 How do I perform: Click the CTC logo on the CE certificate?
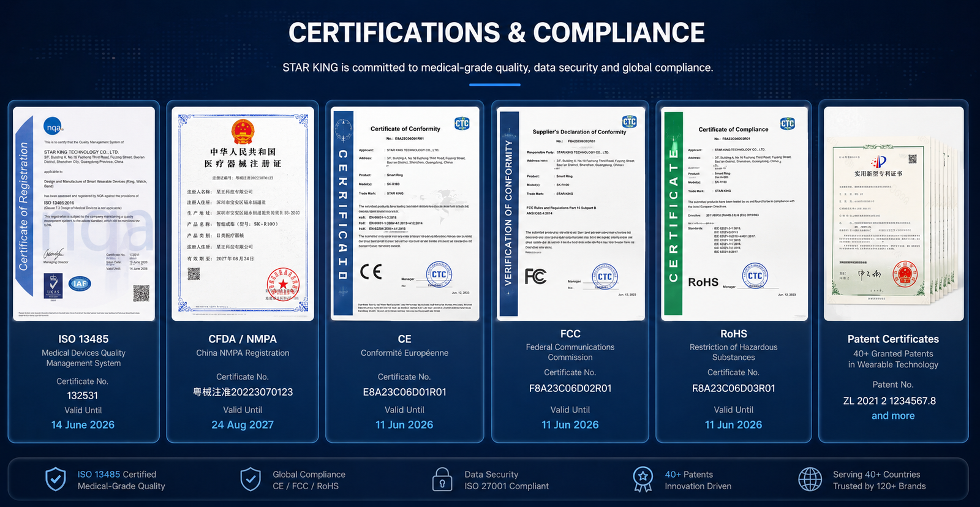coord(462,124)
